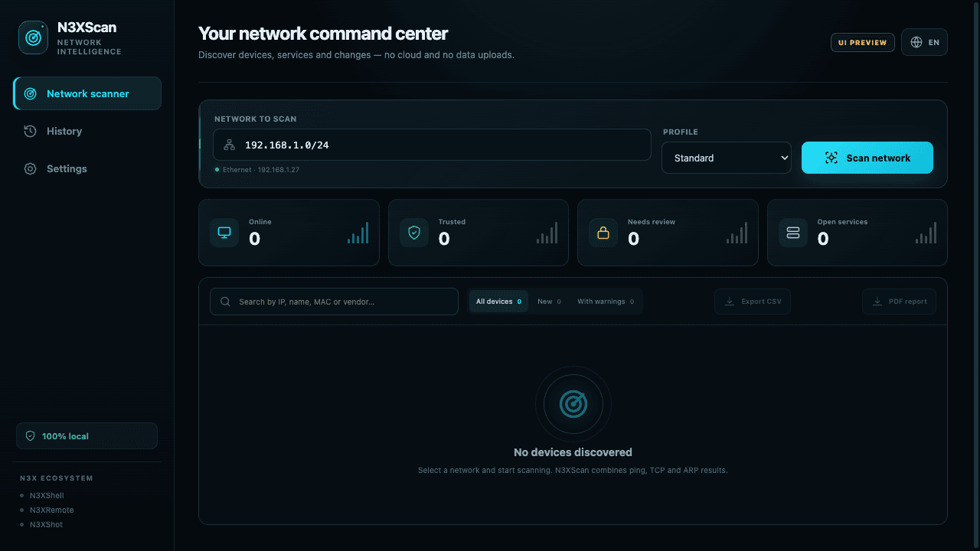Click the 100% local shield icon
Viewport: 980px width, 551px height.
(31, 436)
